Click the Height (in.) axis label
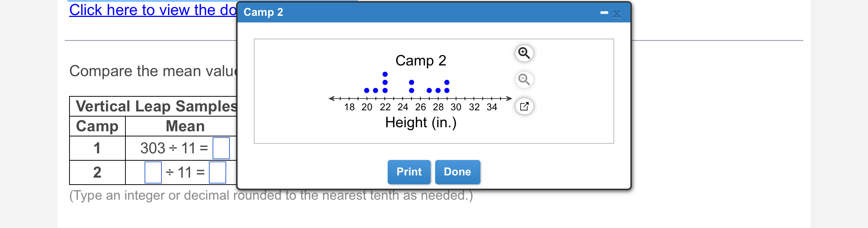This screenshot has width=868, height=228. point(420,122)
